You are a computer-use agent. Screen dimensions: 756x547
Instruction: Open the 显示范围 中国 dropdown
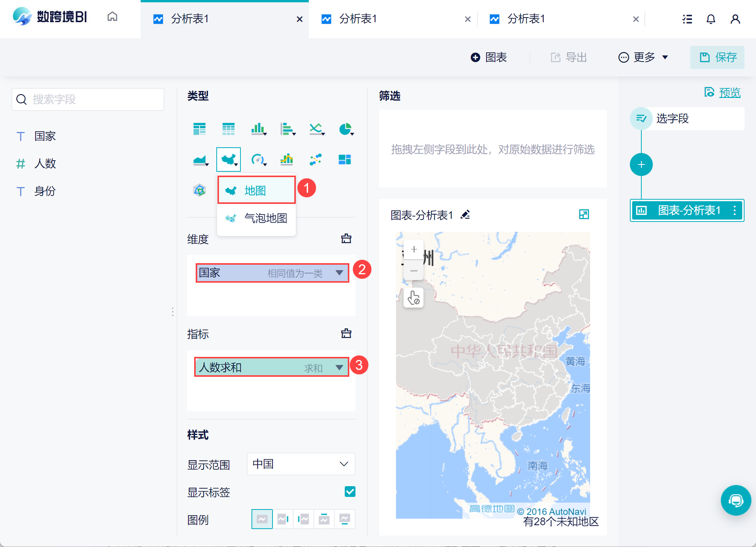click(301, 464)
